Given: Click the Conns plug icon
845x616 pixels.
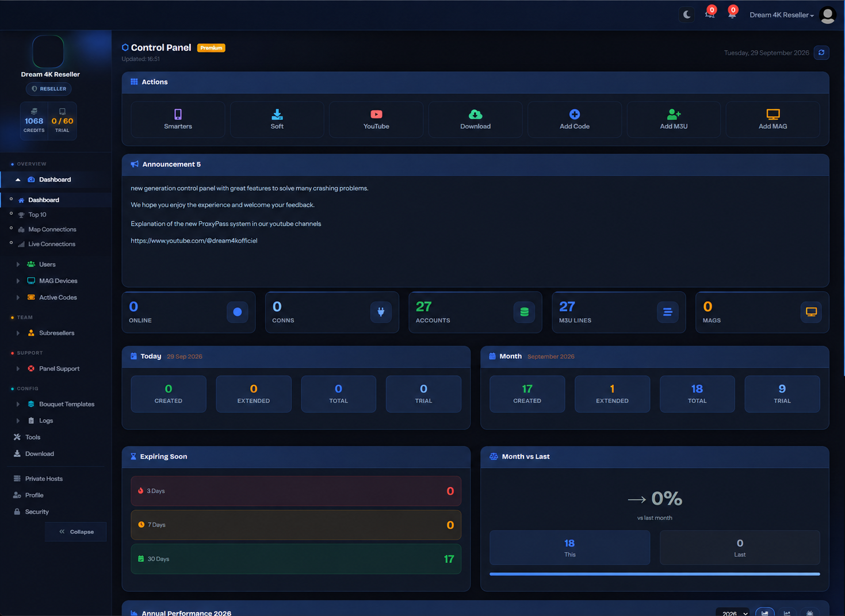Looking at the screenshot, I should click(381, 312).
